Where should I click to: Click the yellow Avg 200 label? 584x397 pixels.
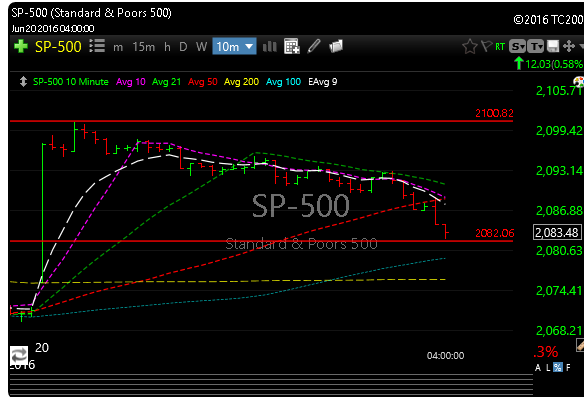pyautogui.click(x=241, y=82)
